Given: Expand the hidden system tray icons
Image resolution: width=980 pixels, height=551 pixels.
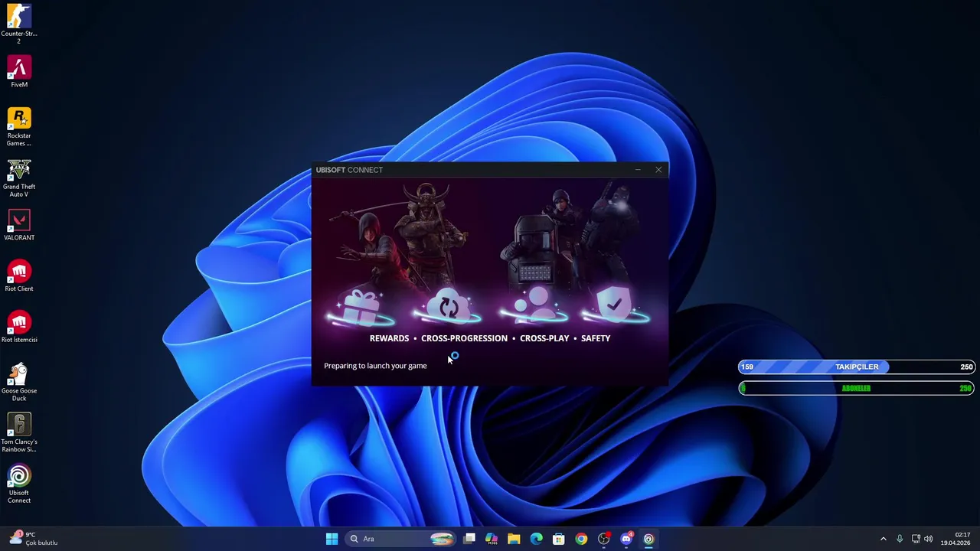Looking at the screenshot, I should pyautogui.click(x=883, y=539).
